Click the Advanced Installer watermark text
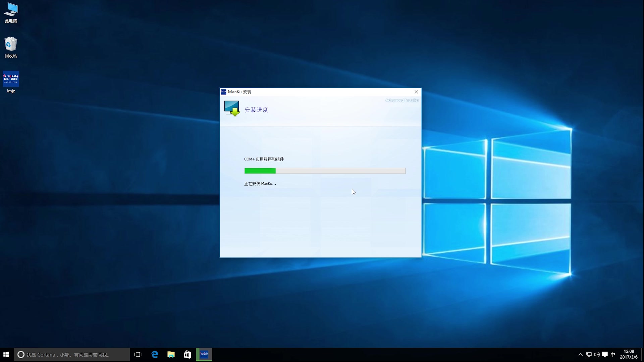This screenshot has width=644, height=362. [401, 100]
